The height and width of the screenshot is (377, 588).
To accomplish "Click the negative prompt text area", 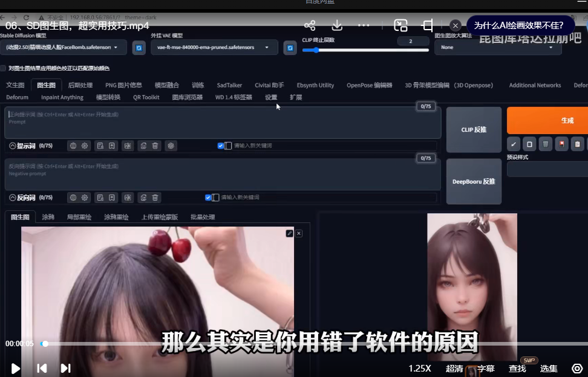I will coord(223,174).
